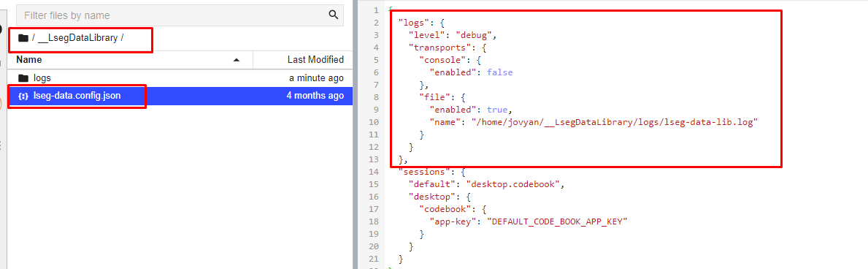Click the logs folder icon
The image size is (868, 269).
point(23,78)
